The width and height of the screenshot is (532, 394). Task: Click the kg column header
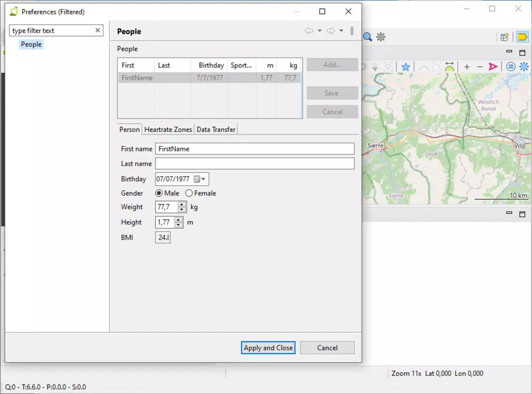click(x=289, y=65)
